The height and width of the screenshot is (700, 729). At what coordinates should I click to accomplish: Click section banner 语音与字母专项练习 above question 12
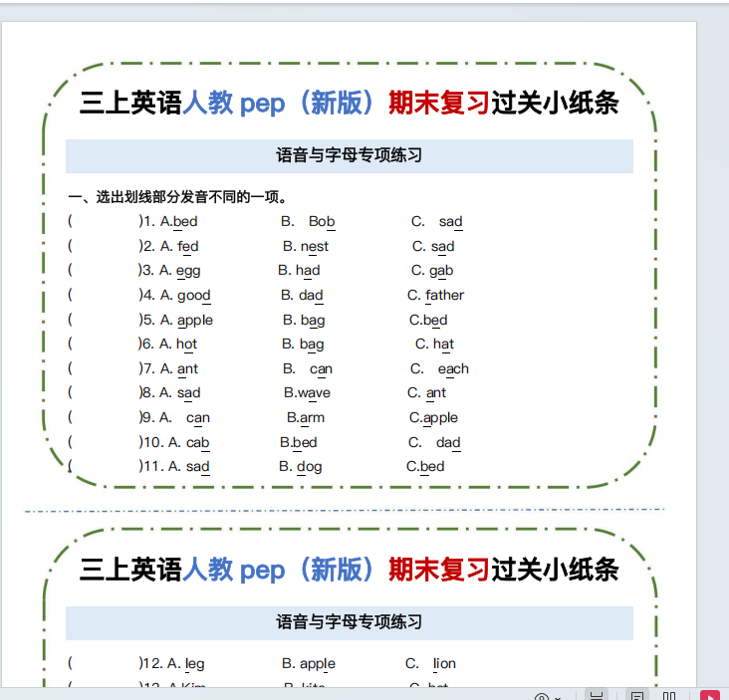(x=350, y=623)
